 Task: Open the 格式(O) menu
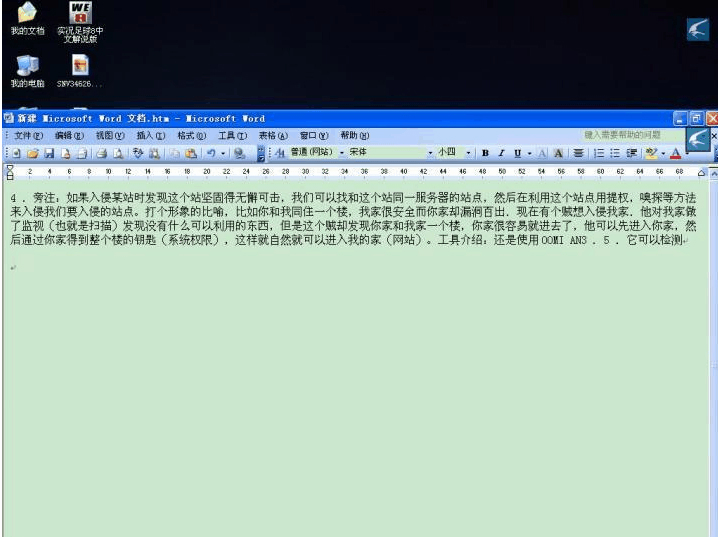pyautogui.click(x=191, y=136)
